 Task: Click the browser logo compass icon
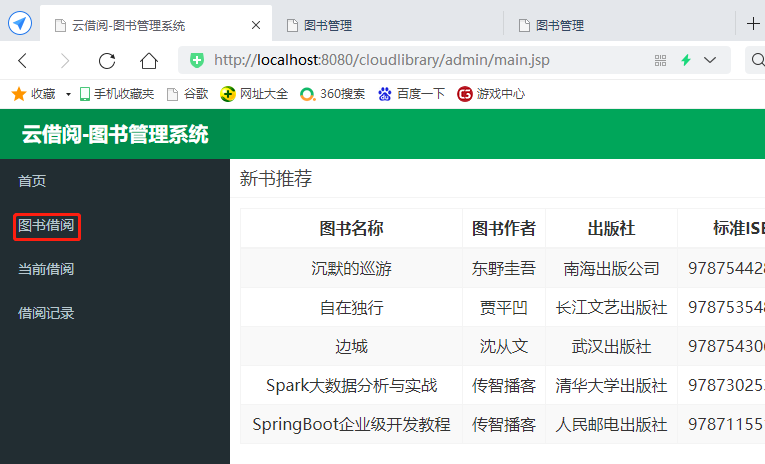(x=20, y=23)
